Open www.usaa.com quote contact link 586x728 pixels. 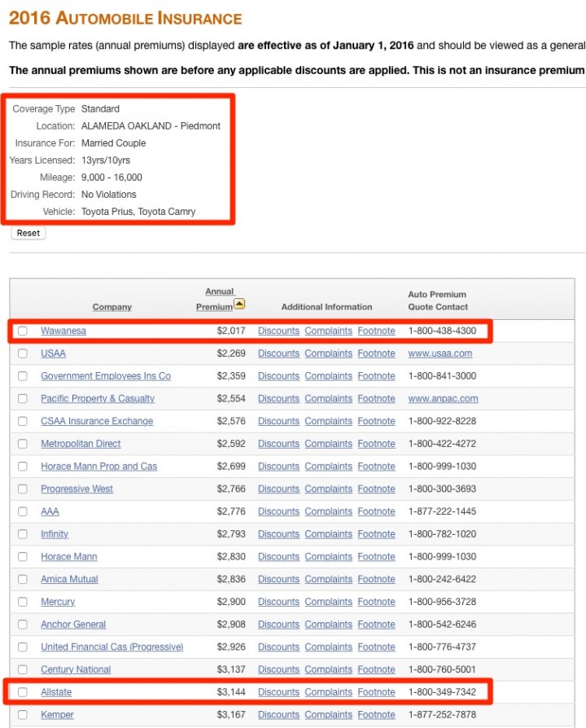click(x=439, y=353)
